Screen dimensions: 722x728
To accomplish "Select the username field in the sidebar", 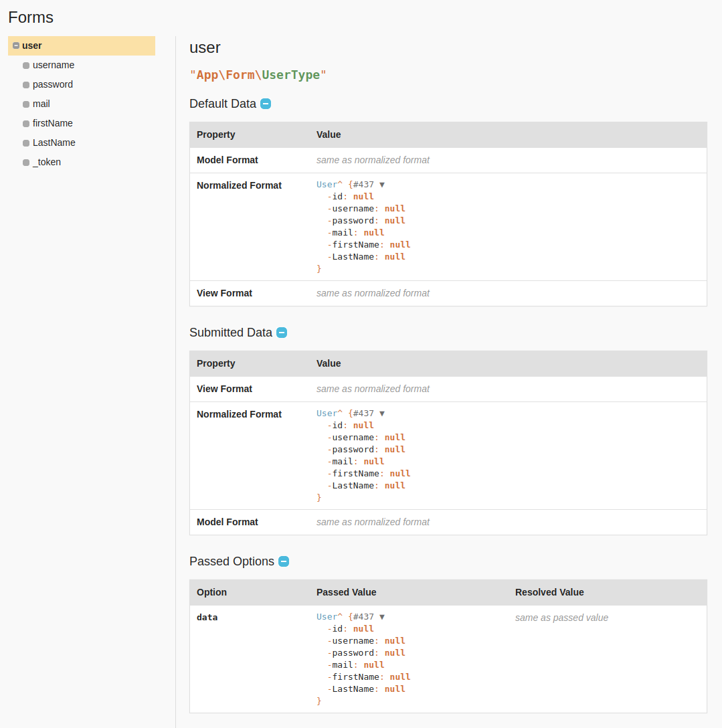I will 54,65.
